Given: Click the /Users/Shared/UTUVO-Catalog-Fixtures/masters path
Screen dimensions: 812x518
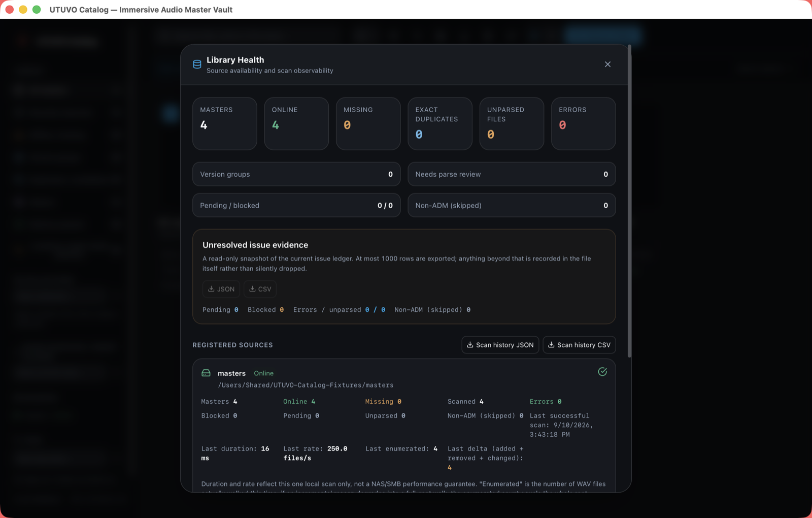Looking at the screenshot, I should point(306,385).
